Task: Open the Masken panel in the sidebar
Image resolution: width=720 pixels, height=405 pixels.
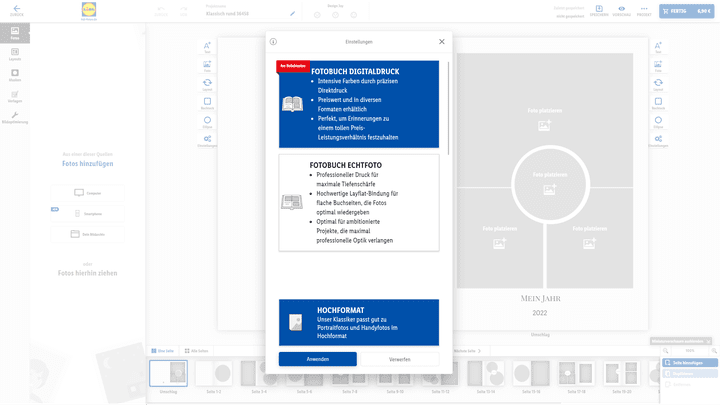Action: point(14,78)
